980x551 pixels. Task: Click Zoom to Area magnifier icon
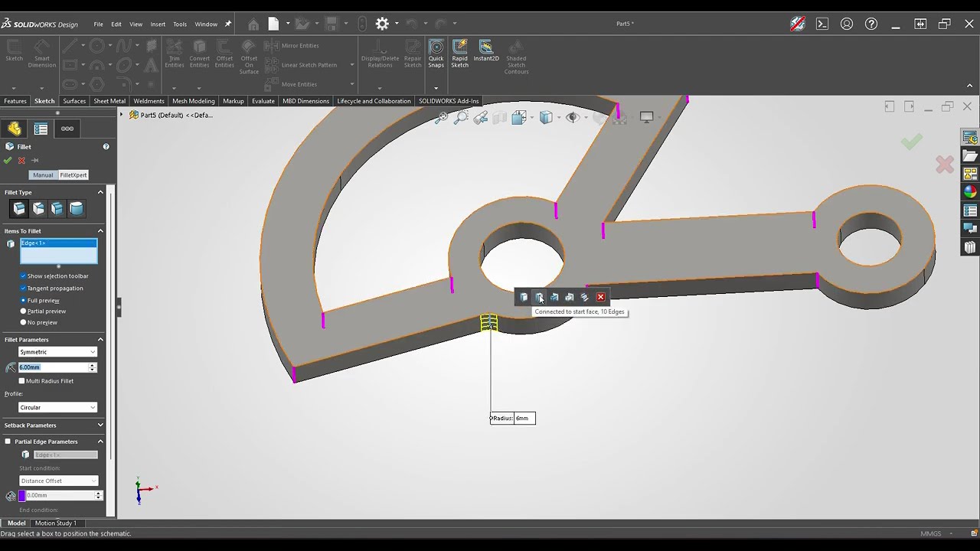461,118
